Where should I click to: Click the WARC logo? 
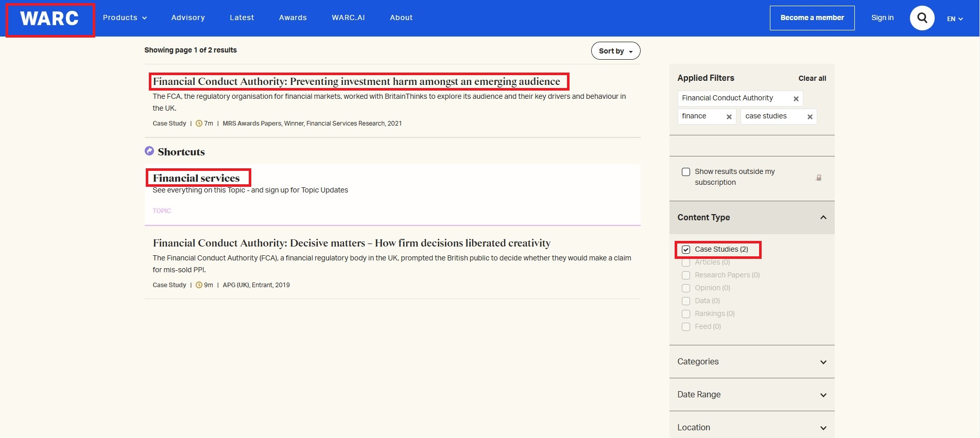(49, 19)
